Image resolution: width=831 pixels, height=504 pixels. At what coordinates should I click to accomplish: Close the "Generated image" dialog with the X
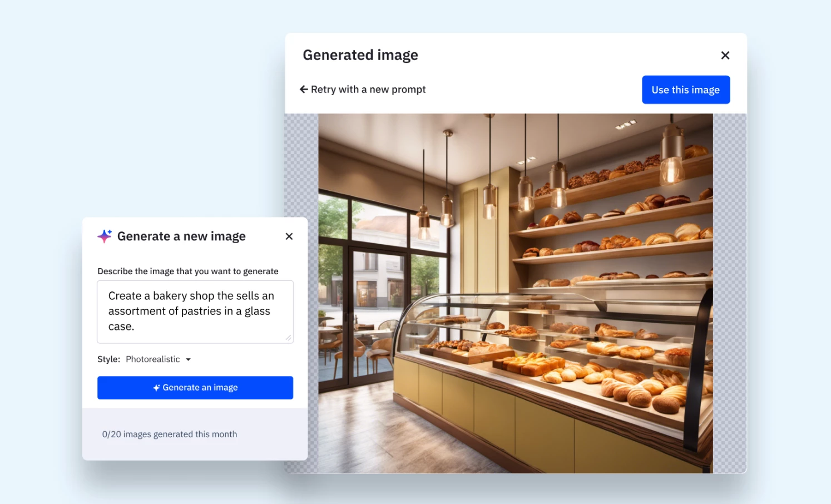(725, 55)
